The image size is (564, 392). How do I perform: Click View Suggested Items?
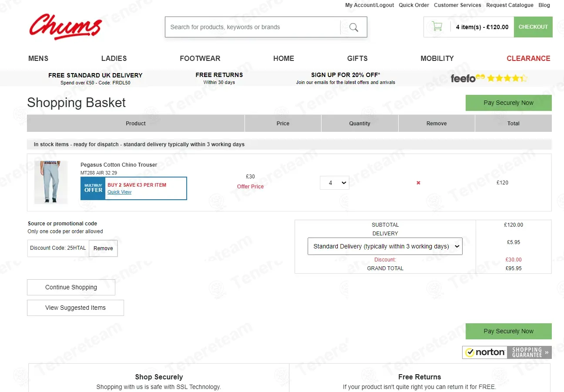75,308
